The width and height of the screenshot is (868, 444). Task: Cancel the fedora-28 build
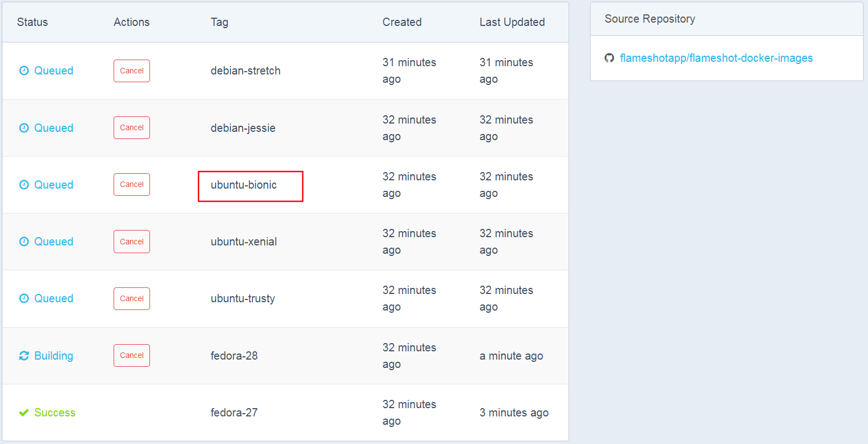click(x=132, y=355)
